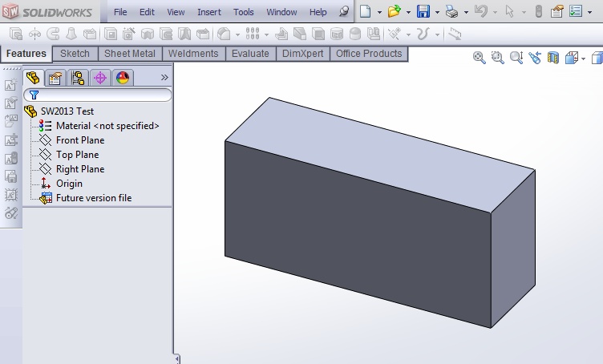The width and height of the screenshot is (603, 364).
Task: Click the Display Style cube icon
Action: point(597,58)
